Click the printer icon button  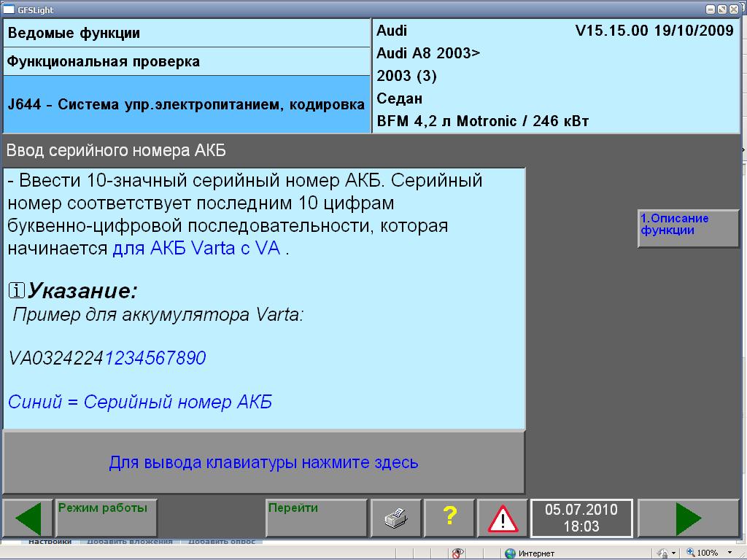[395, 518]
